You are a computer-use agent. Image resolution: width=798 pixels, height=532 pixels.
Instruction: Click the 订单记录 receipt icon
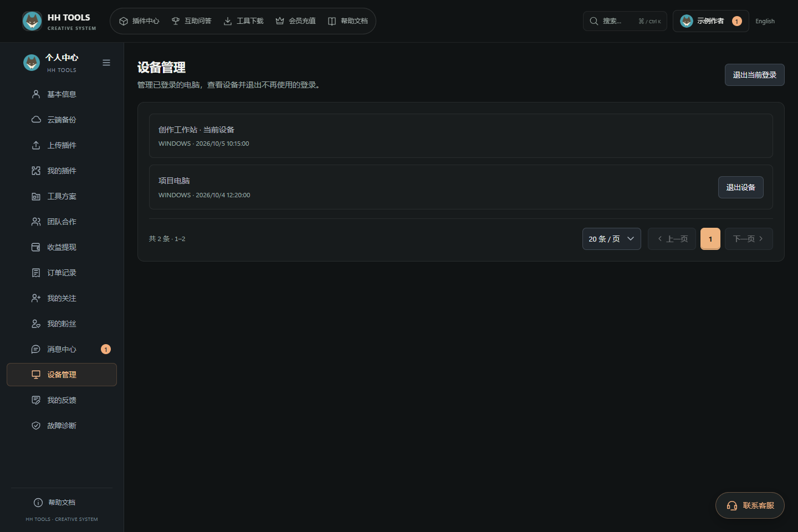tap(36, 273)
